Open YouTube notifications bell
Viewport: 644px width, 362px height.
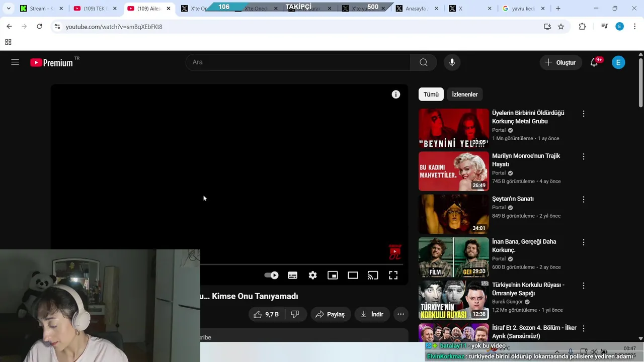click(594, 62)
